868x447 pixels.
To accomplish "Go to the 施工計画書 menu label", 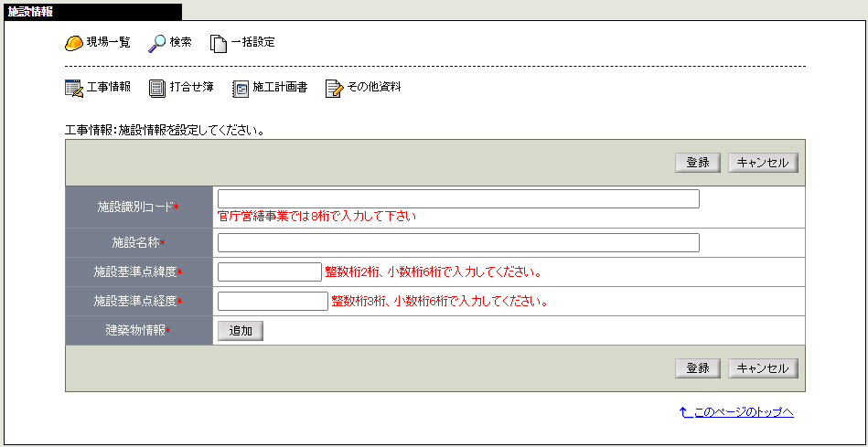I will click(x=280, y=87).
